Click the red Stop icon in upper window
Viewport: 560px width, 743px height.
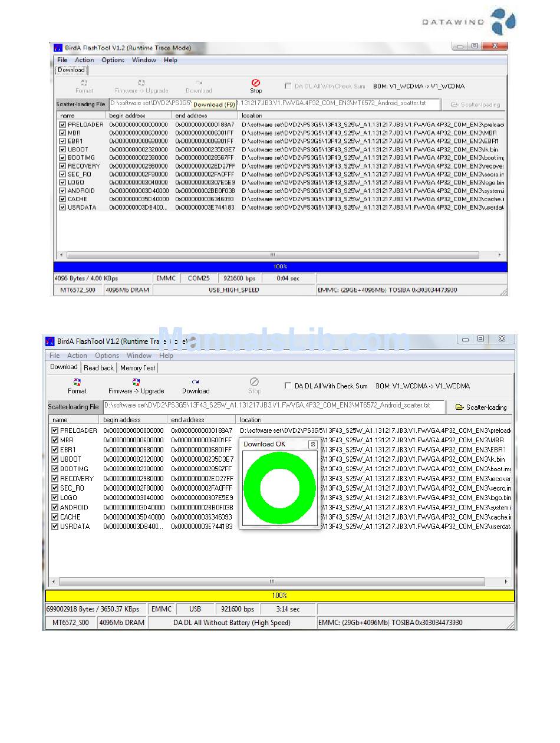coord(255,83)
